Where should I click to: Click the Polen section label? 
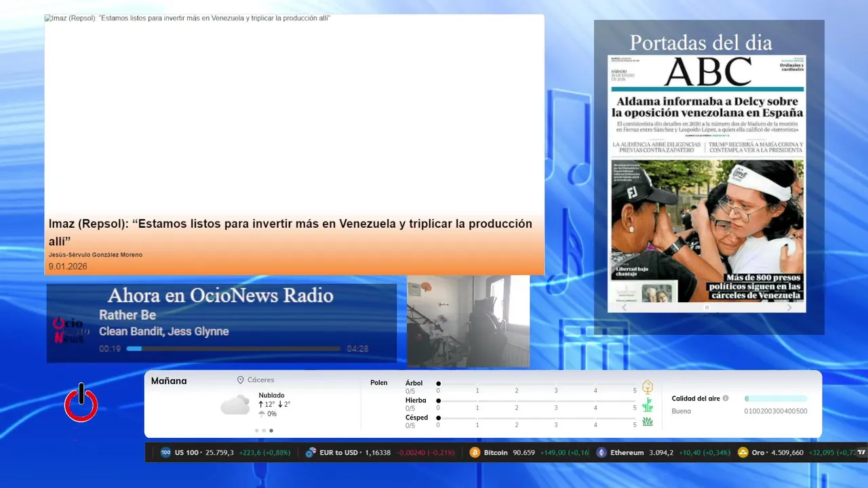379,383
